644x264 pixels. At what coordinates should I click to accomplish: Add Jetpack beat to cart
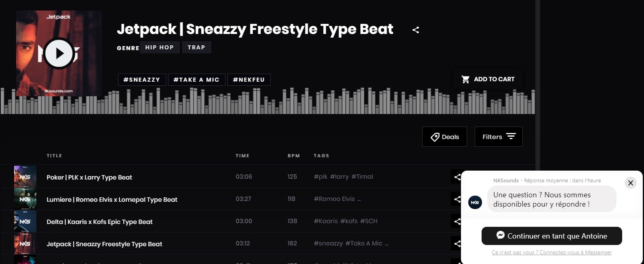[488, 79]
